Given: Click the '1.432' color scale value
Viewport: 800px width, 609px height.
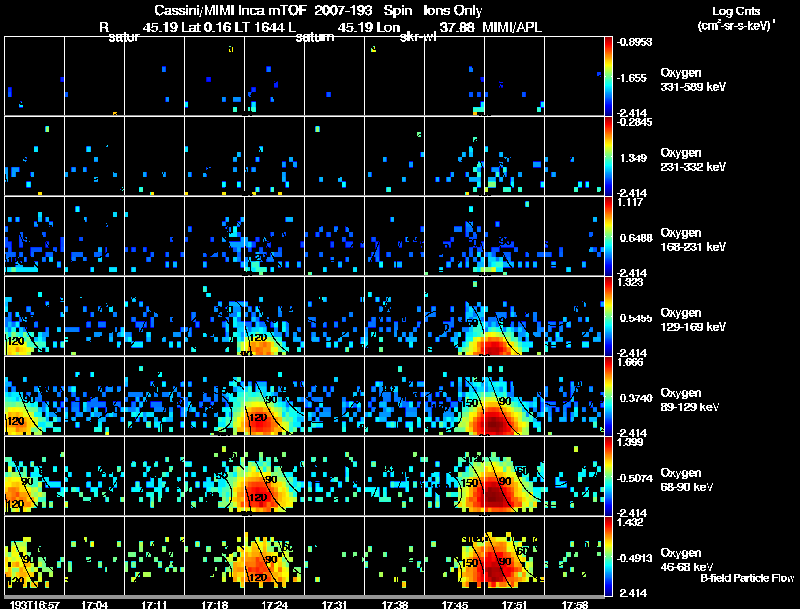Looking at the screenshot, I should pos(630,522).
